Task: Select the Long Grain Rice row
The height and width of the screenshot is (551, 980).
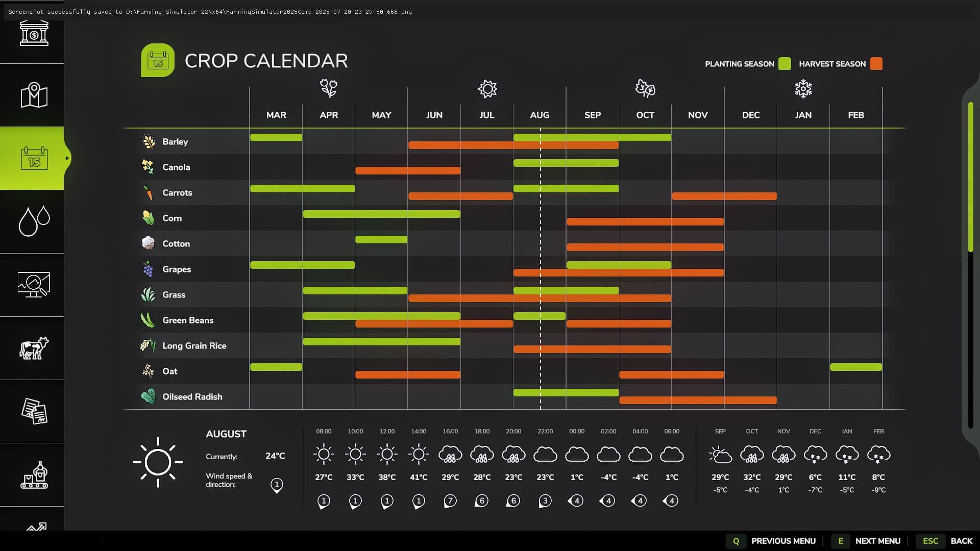Action: [194, 346]
